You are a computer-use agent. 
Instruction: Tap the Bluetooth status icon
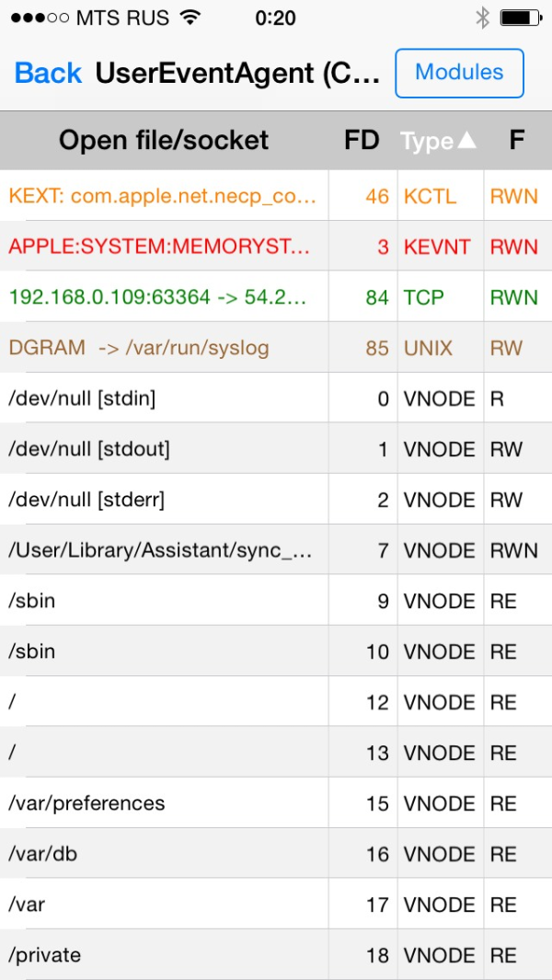pyautogui.click(x=482, y=17)
